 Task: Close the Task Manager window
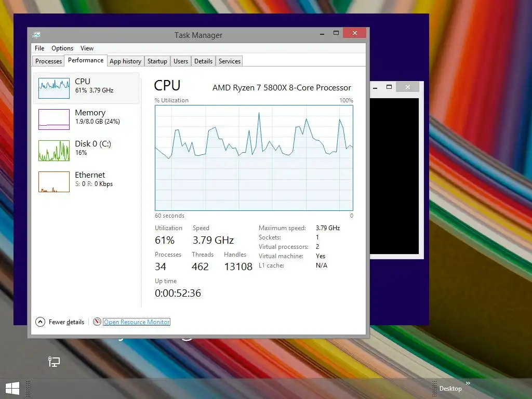point(354,33)
